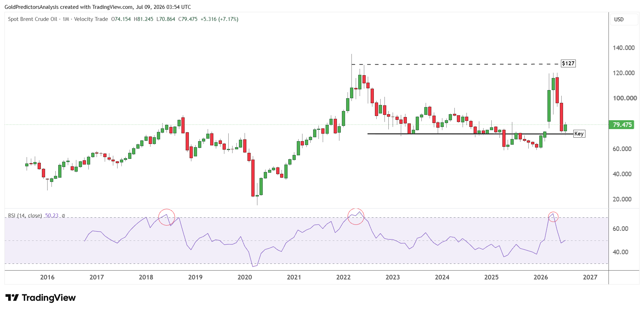Viewport: 644px width, 311px height.
Task: Click the RSI reading 50.23
Action: (x=51, y=216)
